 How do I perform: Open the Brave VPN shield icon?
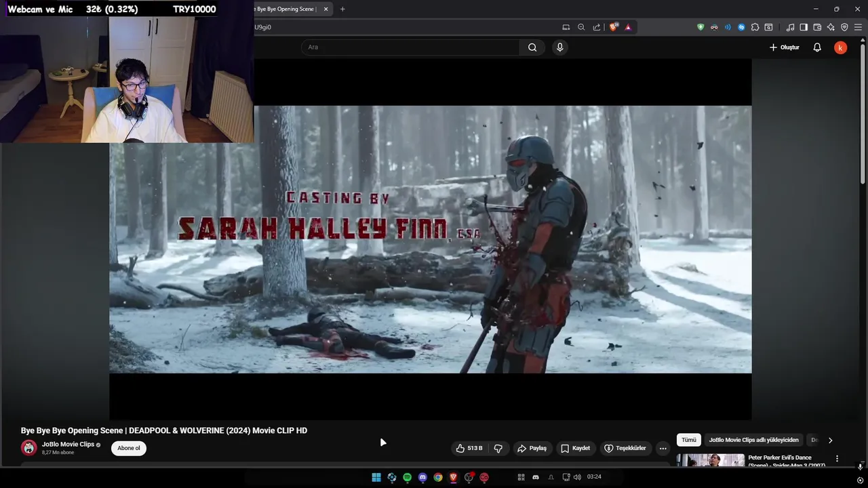pos(844,27)
